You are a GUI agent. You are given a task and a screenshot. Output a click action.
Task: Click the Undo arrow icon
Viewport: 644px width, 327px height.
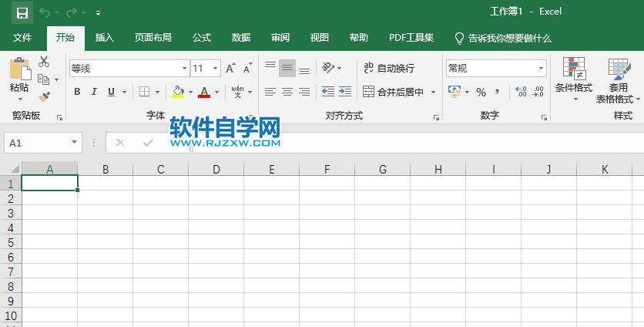[x=44, y=13]
